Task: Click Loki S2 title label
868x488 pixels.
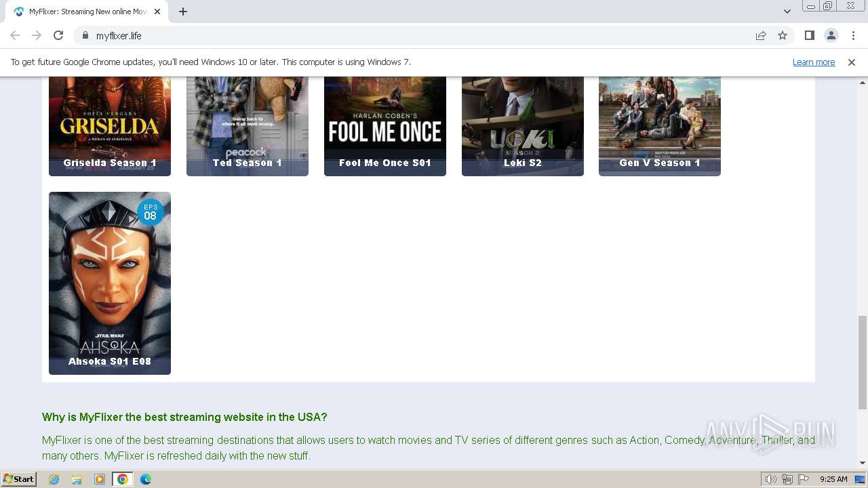Action: coord(523,163)
